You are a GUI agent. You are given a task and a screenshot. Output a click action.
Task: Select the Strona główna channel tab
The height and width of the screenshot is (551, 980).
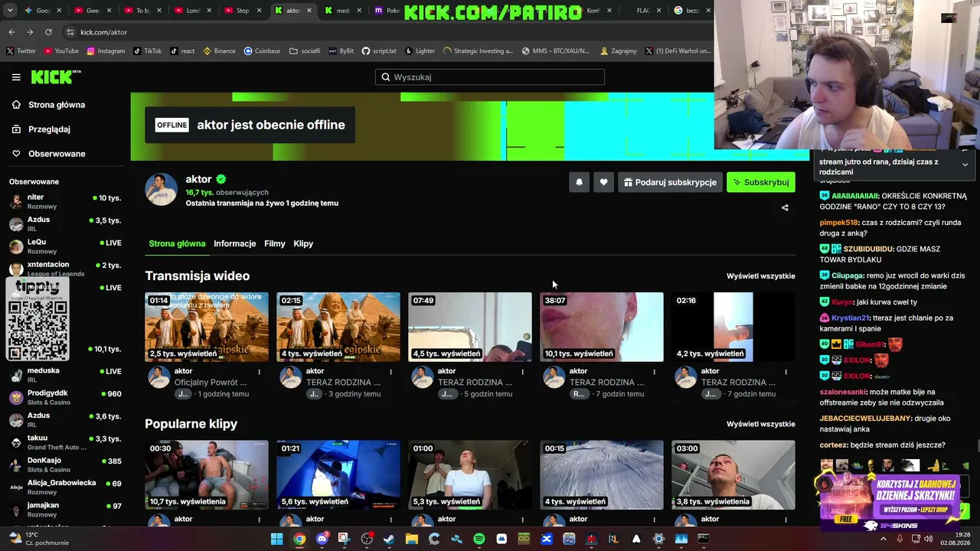[x=177, y=243]
